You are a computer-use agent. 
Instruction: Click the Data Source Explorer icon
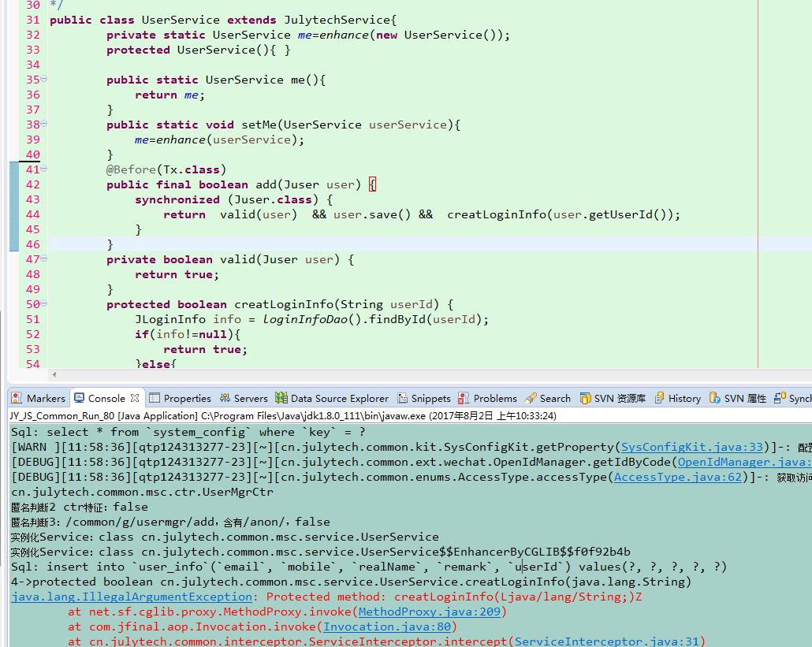pyautogui.click(x=281, y=397)
